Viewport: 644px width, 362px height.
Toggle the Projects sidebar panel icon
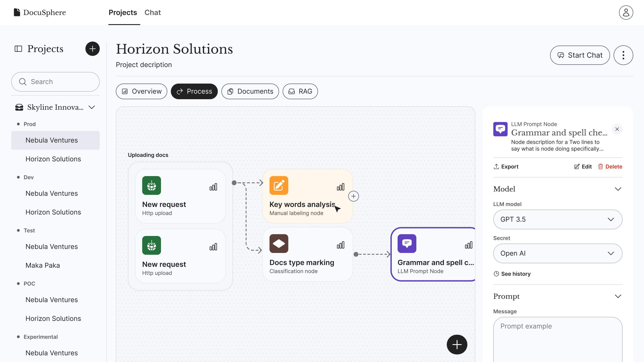pos(18,49)
